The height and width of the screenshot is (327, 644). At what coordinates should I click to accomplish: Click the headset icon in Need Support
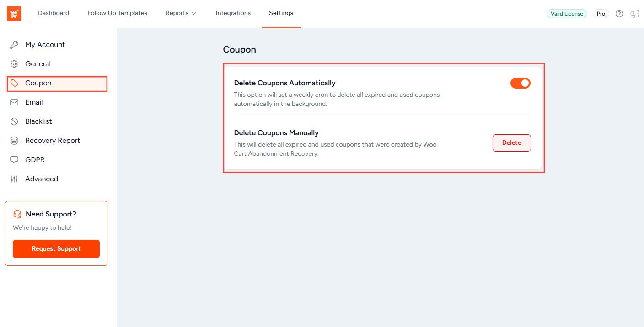coord(17,214)
